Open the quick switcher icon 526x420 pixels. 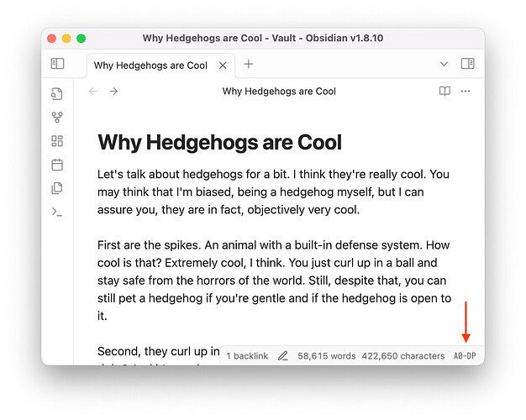pyautogui.click(x=57, y=94)
